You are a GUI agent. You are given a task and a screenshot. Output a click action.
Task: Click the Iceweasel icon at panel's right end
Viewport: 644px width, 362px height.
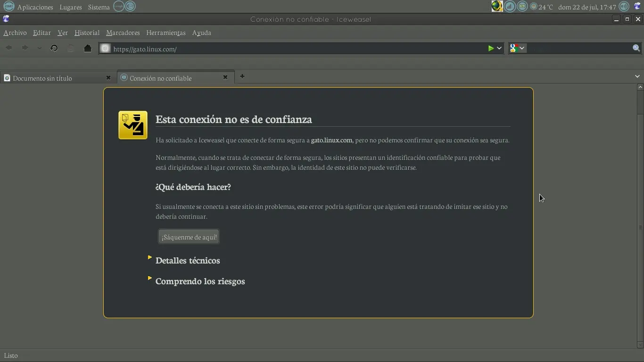click(637, 6)
